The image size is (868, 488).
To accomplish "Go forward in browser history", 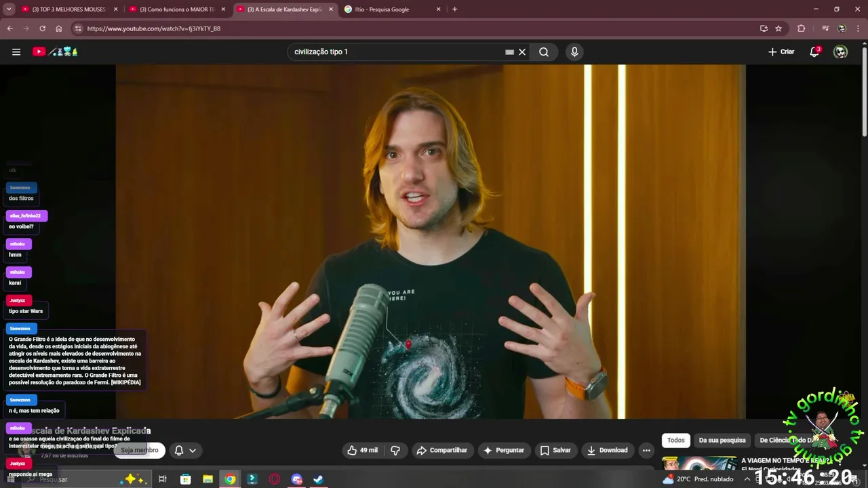I will (26, 28).
